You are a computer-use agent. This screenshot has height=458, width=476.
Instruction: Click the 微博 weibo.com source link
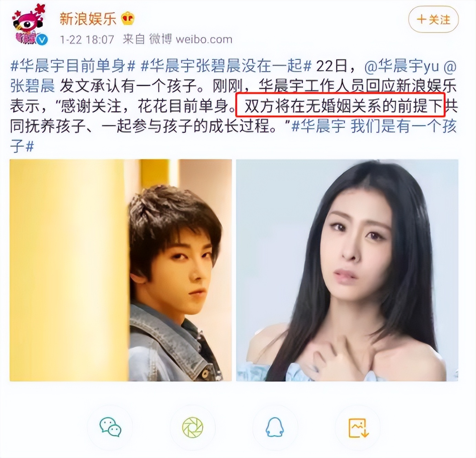click(191, 39)
